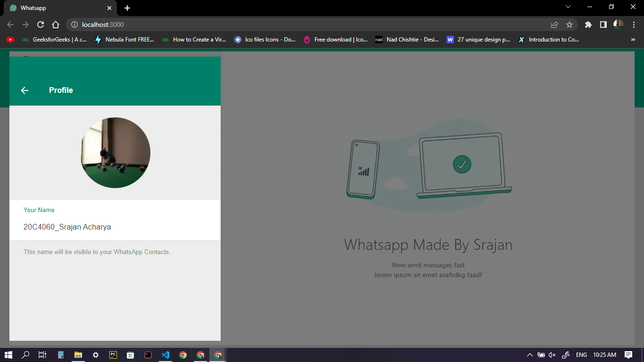Click the back arrow in Profile header

click(x=25, y=90)
